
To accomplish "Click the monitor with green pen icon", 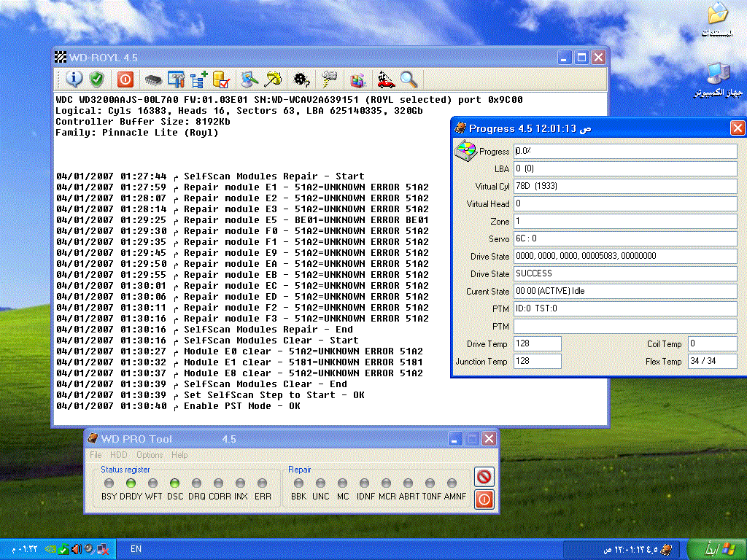I will point(249,79).
